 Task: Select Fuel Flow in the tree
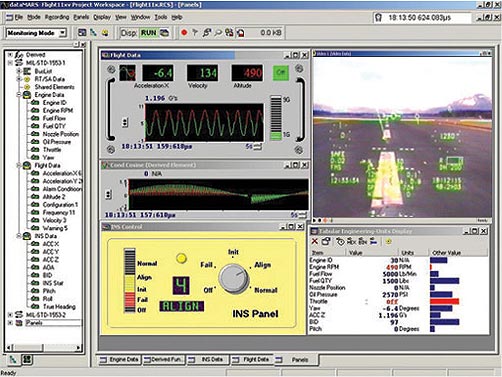click(54, 118)
